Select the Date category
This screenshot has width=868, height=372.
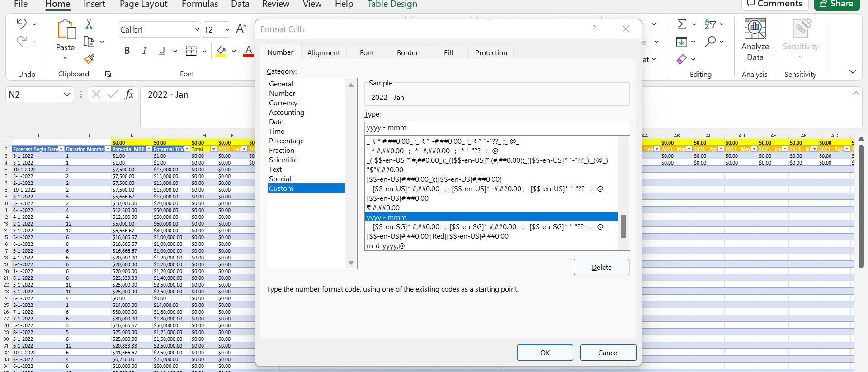276,122
